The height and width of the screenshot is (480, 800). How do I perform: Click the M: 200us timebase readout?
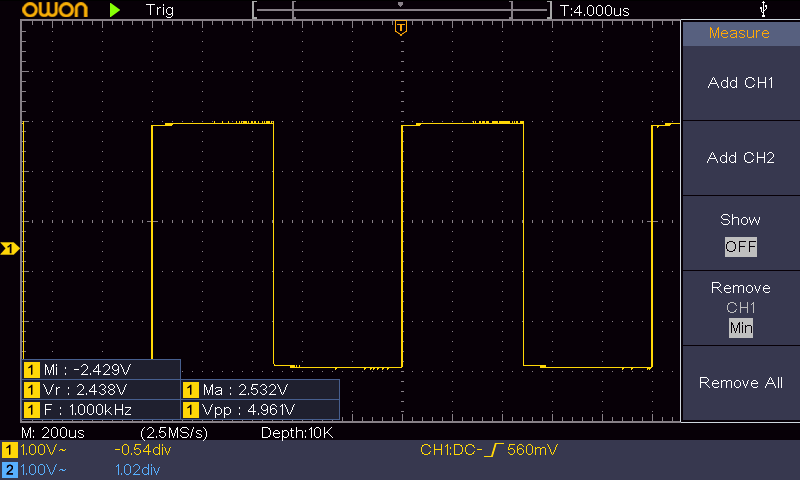(x=53, y=433)
